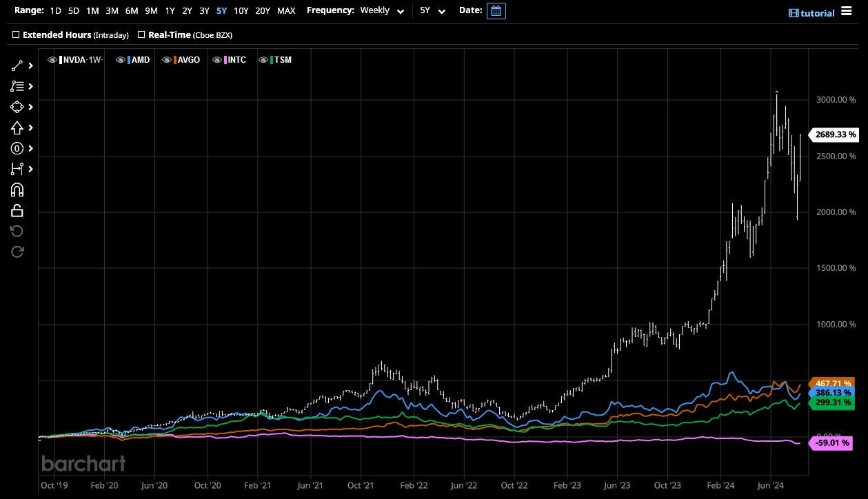Click the Jun '24 time axis label
Viewport: 868px width, 499px height.
tap(771, 485)
